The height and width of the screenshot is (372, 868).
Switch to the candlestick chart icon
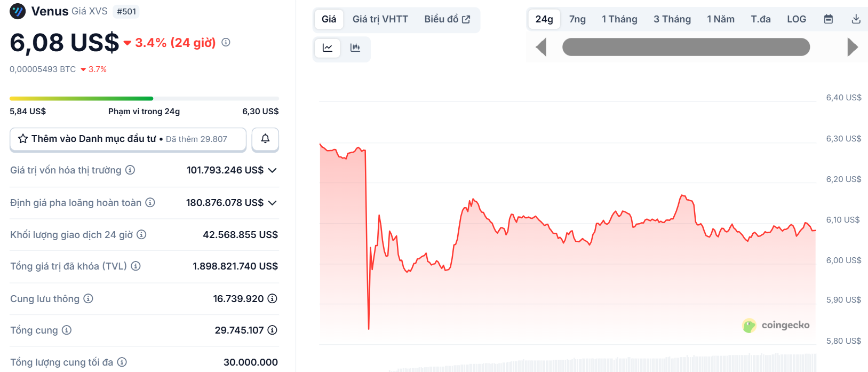355,48
